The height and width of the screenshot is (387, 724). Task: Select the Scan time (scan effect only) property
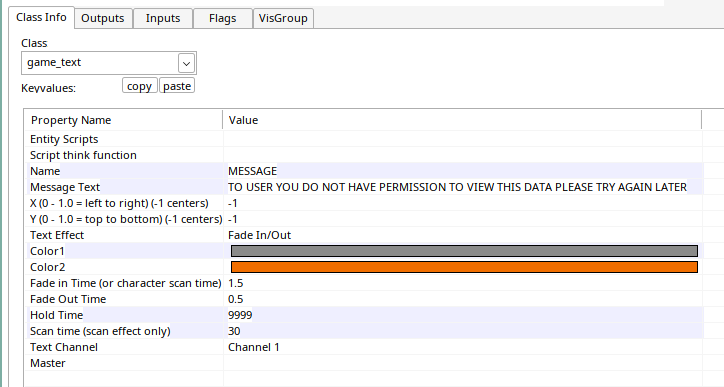tap(100, 331)
